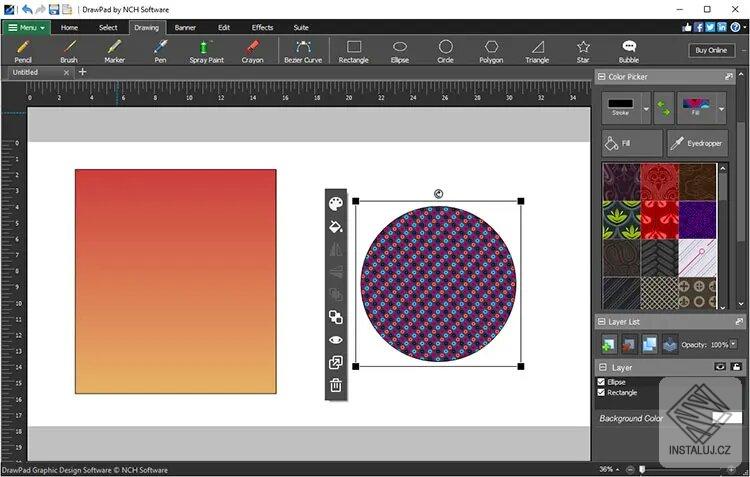Viewport: 750px width, 477px height.
Task: Pick the Crayon drawing tool
Action: coord(252,51)
